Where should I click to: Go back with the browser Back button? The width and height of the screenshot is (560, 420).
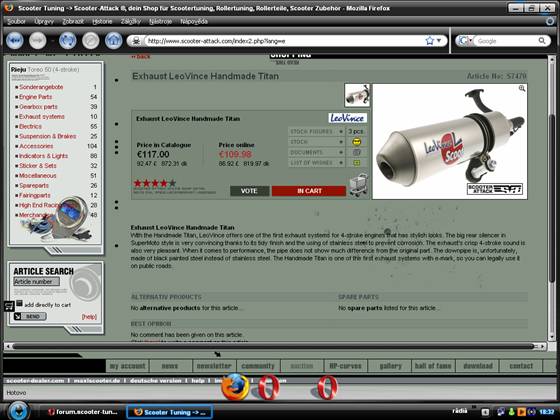(x=15, y=41)
